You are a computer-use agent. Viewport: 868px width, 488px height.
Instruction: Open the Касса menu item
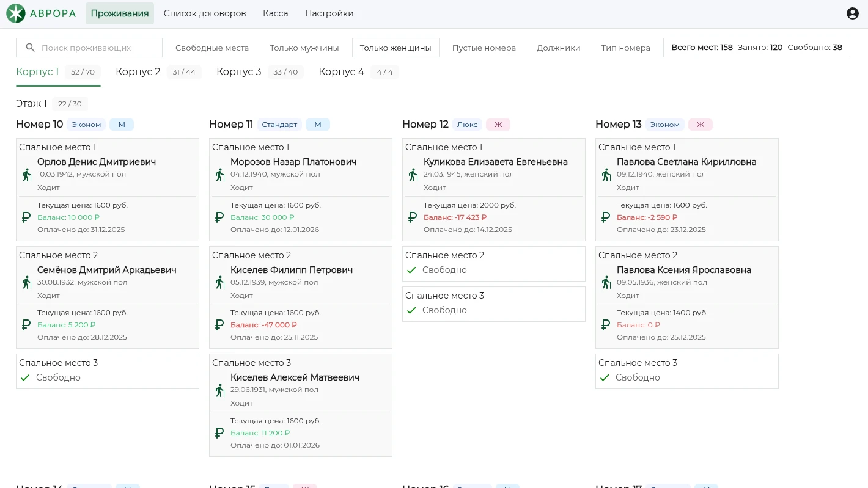(275, 13)
